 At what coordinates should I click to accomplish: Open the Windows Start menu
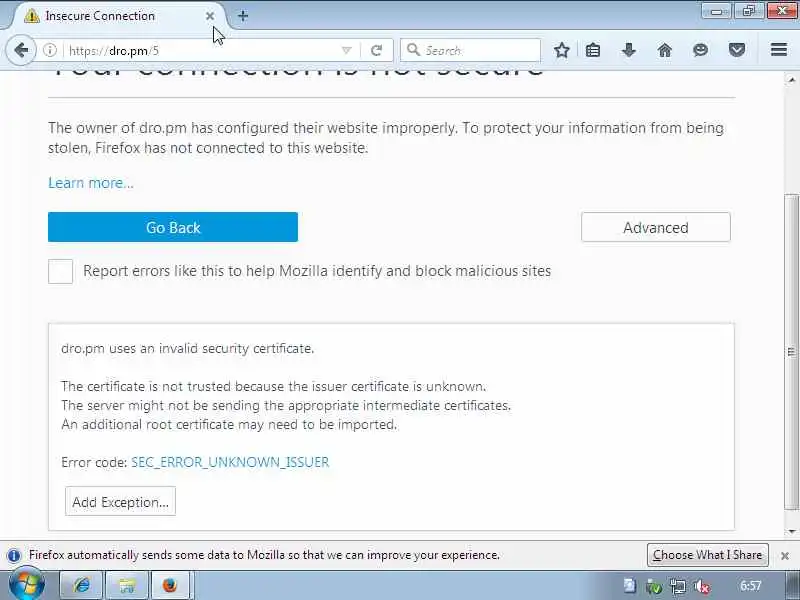click(27, 585)
